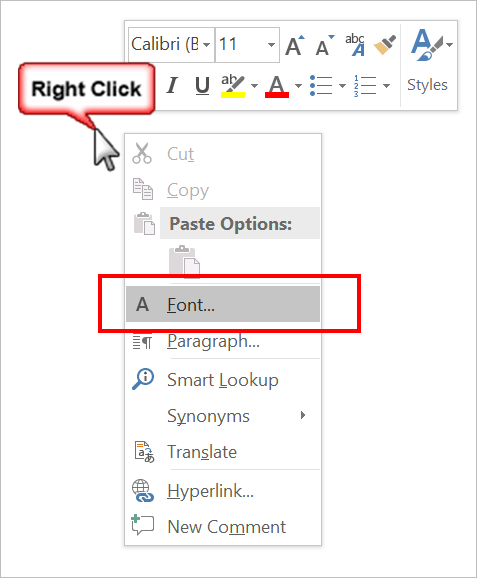Open the Text Effects abc icon

355,45
